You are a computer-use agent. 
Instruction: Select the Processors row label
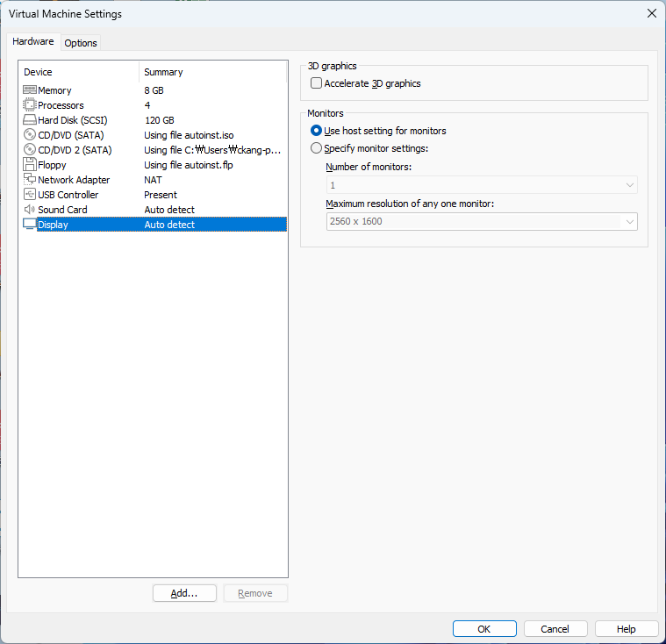(61, 105)
